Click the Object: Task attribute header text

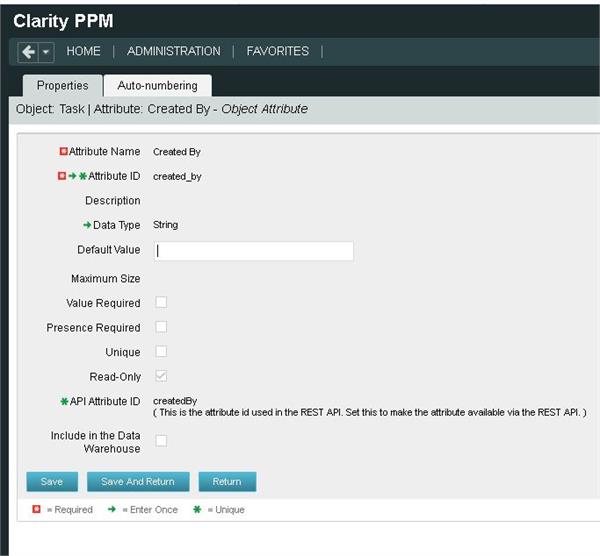(x=161, y=109)
